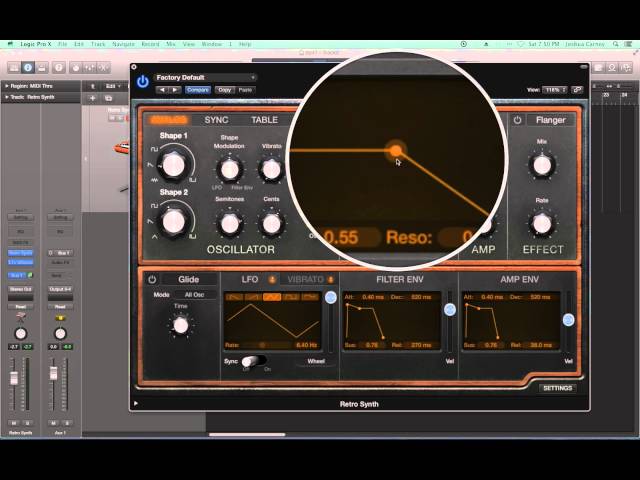The width and height of the screenshot is (640, 480).
Task: Open the View size percentage dropdown
Action: point(556,89)
